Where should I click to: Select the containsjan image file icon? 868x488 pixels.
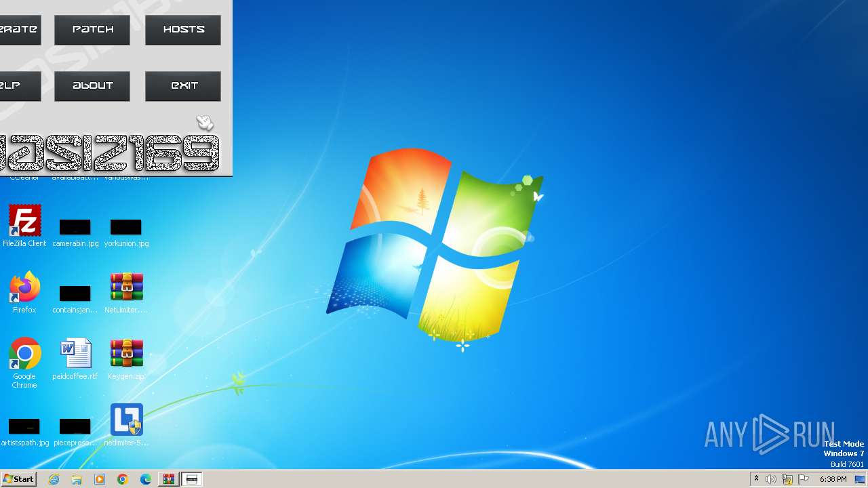tap(75, 298)
